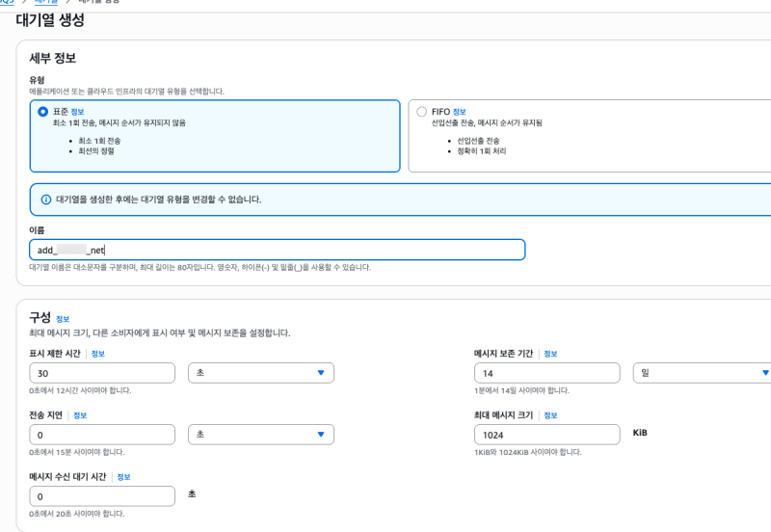Viewport: 771px width, 532px height.
Task: Click the 표시 제한 시간 value field
Action: pyautogui.click(x=102, y=373)
